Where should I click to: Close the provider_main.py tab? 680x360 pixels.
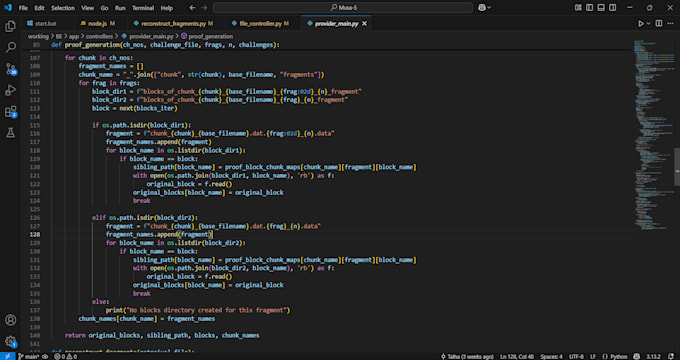click(364, 23)
